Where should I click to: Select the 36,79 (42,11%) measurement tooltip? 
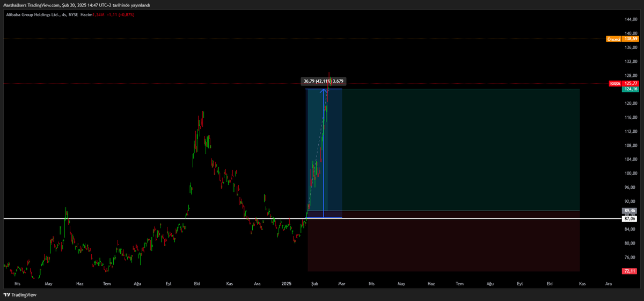coord(323,81)
